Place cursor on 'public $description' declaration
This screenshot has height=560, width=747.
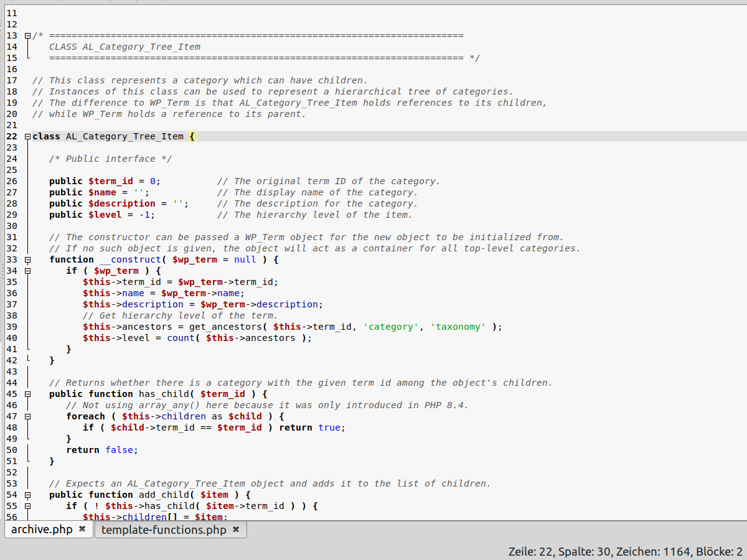[x=119, y=203]
